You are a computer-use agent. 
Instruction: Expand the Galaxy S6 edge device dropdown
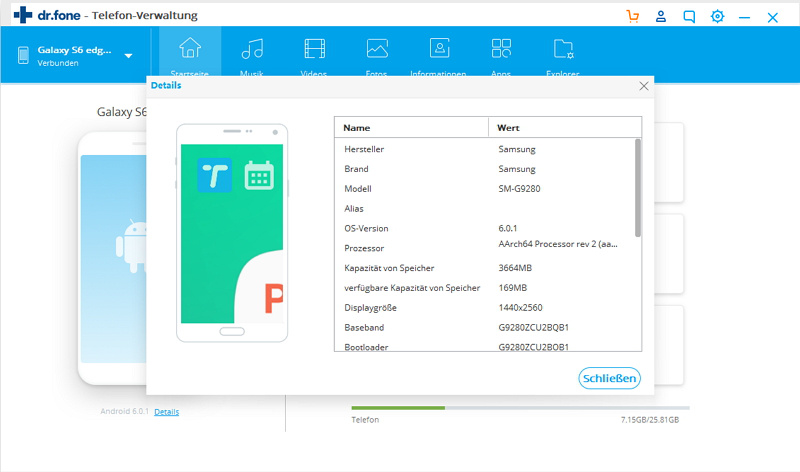click(x=129, y=56)
